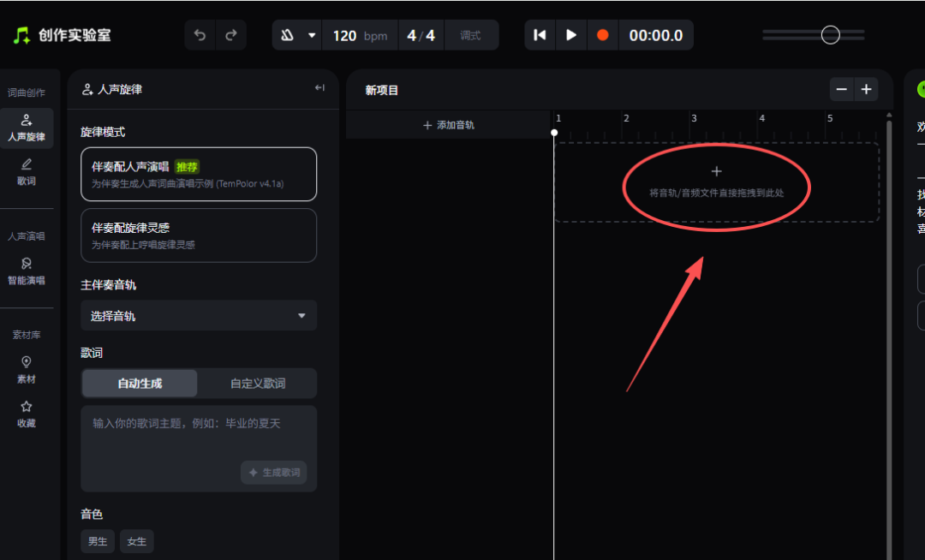Expand the 选择音轨 dropdown

(x=199, y=316)
